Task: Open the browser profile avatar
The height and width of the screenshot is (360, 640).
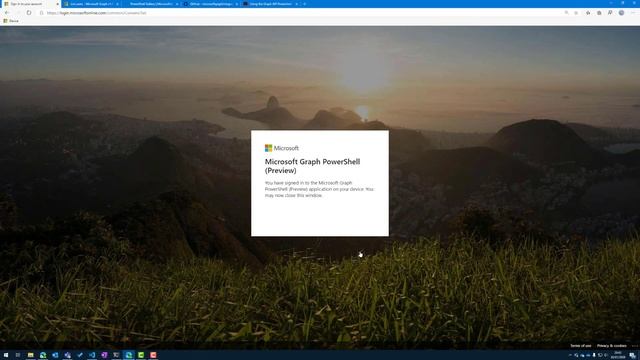Action: click(621, 13)
